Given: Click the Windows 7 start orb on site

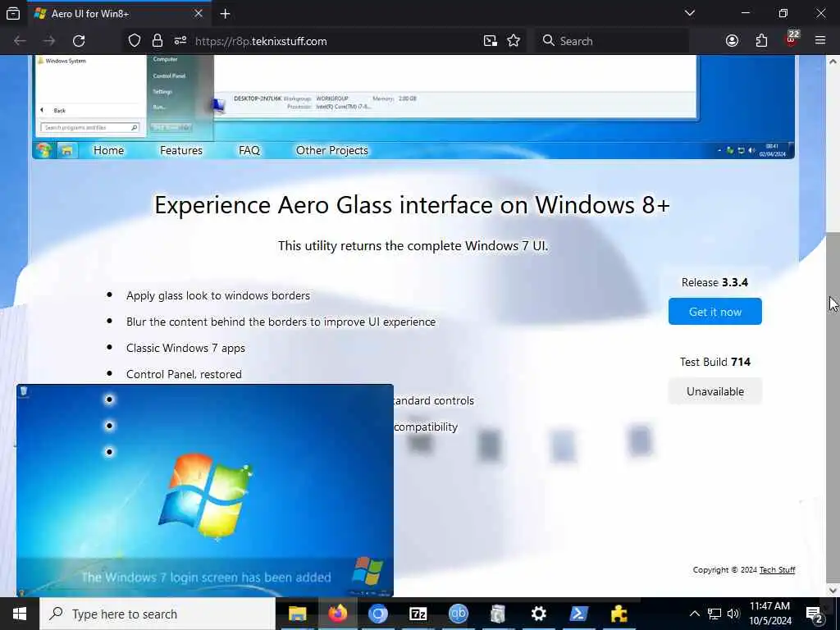Looking at the screenshot, I should (x=44, y=151).
